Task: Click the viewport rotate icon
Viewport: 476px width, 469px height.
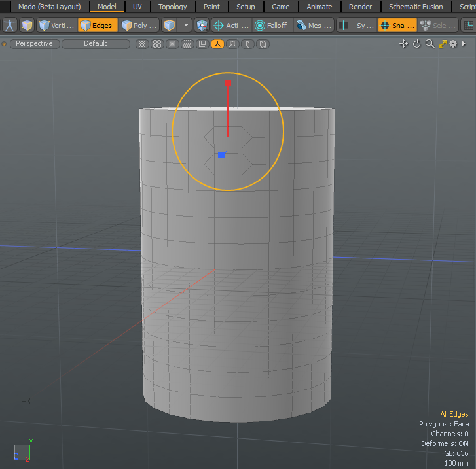Action: [416, 44]
